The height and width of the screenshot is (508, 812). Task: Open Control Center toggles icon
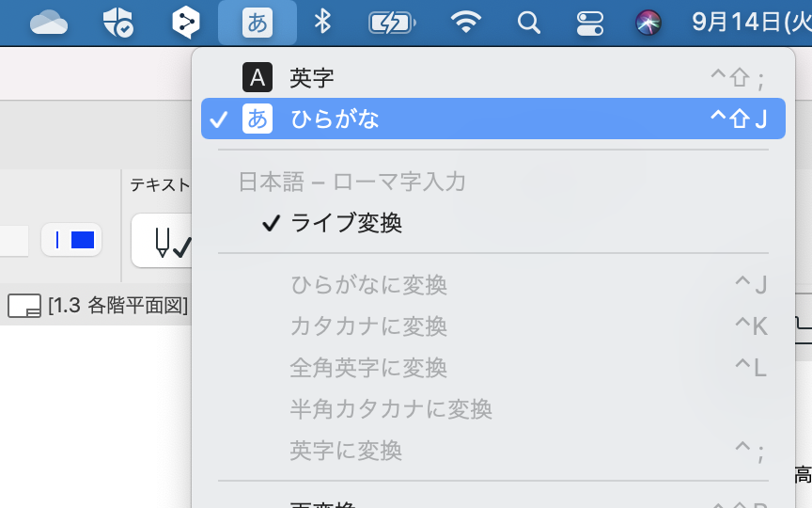click(x=590, y=24)
